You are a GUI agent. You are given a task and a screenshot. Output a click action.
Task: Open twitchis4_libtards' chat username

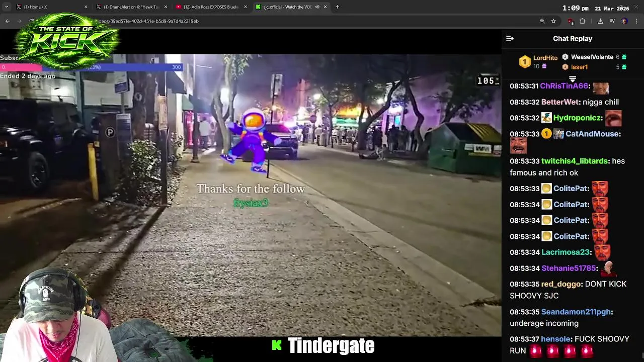tap(575, 161)
